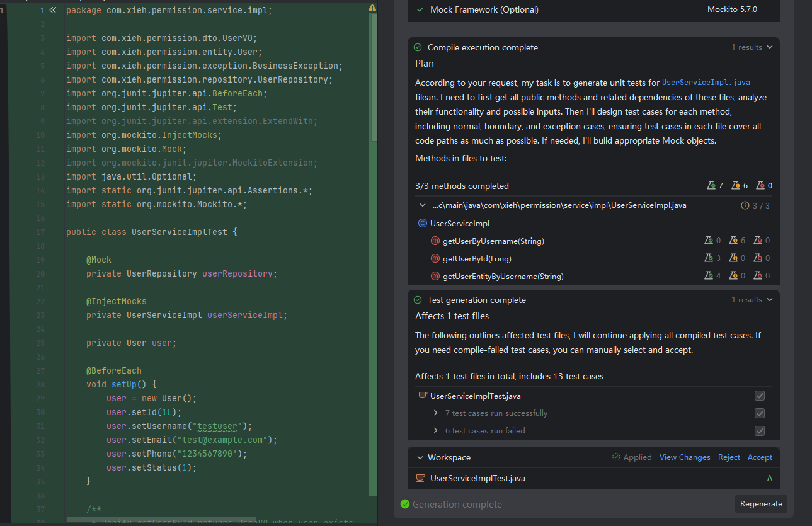Open the UserServiceImpl.java link in the plan

[x=706, y=83]
